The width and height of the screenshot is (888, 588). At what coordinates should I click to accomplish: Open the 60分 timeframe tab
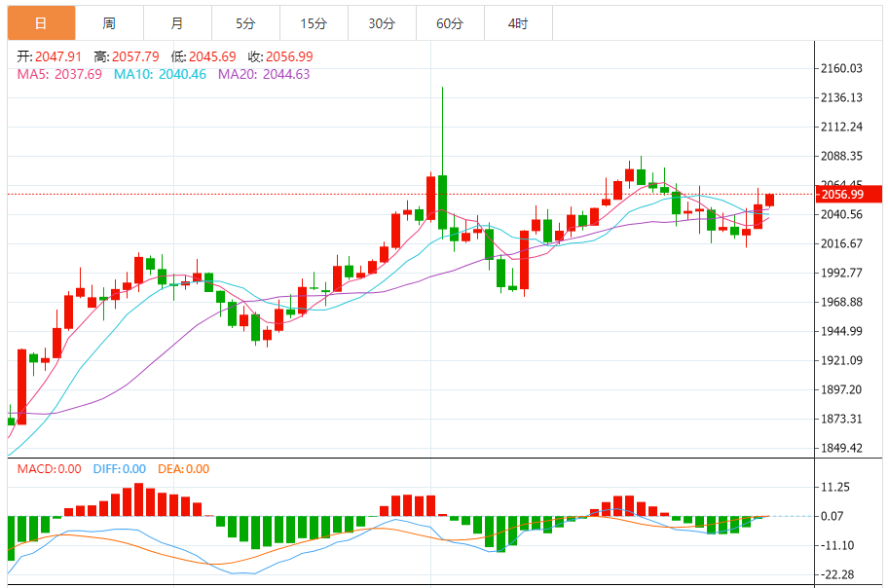450,23
